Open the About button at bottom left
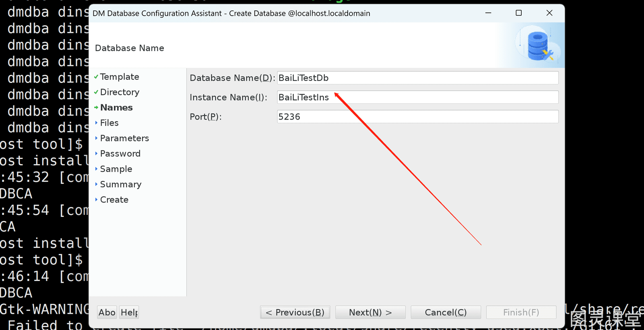Image resolution: width=644 pixels, height=330 pixels. 107,312
